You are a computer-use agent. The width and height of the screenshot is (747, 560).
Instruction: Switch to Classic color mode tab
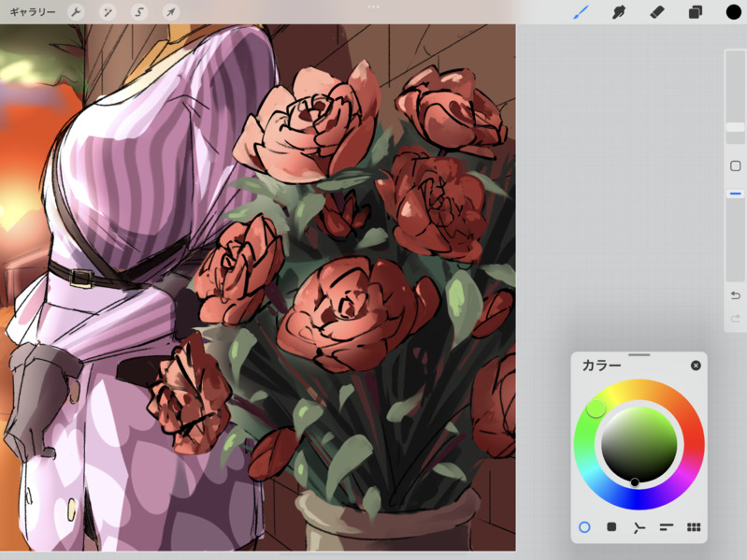tap(611, 526)
